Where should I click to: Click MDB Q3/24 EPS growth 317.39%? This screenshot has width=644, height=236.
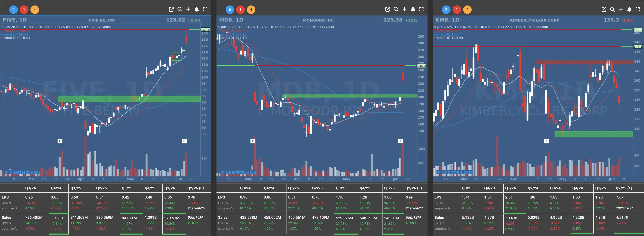[x=246, y=203]
